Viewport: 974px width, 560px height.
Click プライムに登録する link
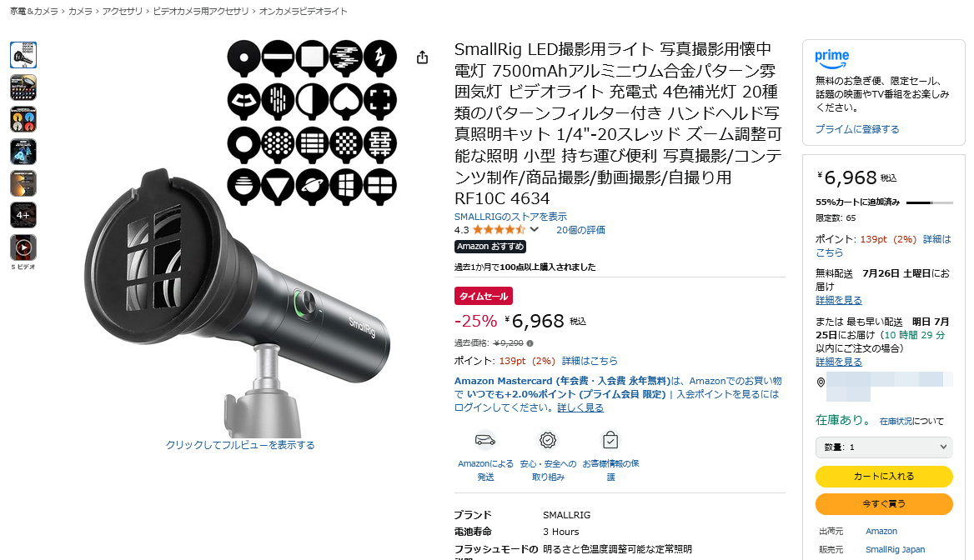point(857,129)
